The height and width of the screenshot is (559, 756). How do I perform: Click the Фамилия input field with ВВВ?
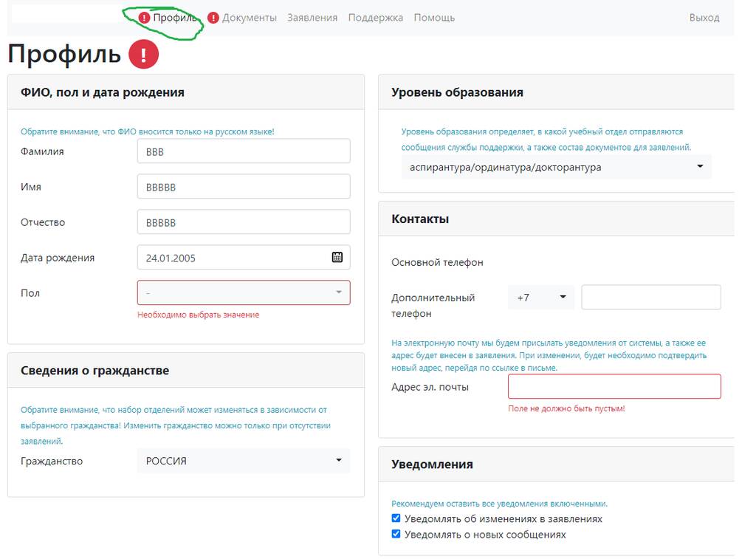pos(244,151)
